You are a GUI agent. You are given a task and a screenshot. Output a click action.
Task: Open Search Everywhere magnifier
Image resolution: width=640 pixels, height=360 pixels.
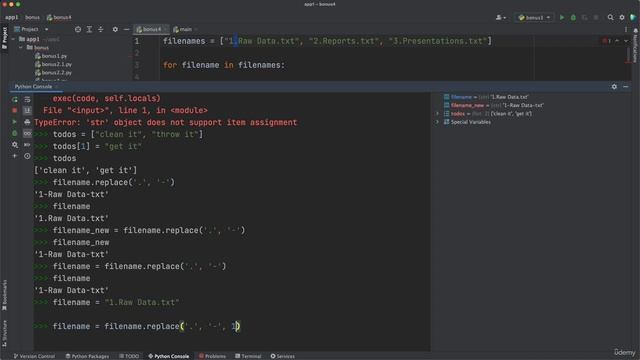click(x=611, y=18)
